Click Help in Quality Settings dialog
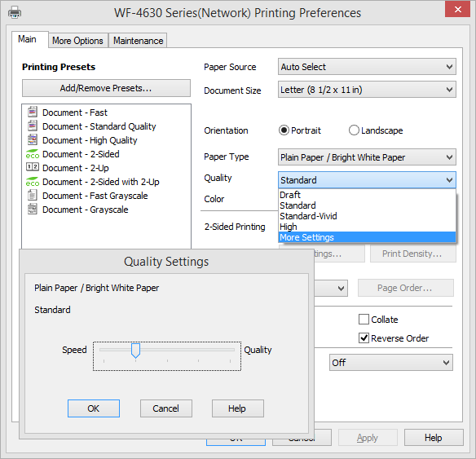 click(x=237, y=408)
